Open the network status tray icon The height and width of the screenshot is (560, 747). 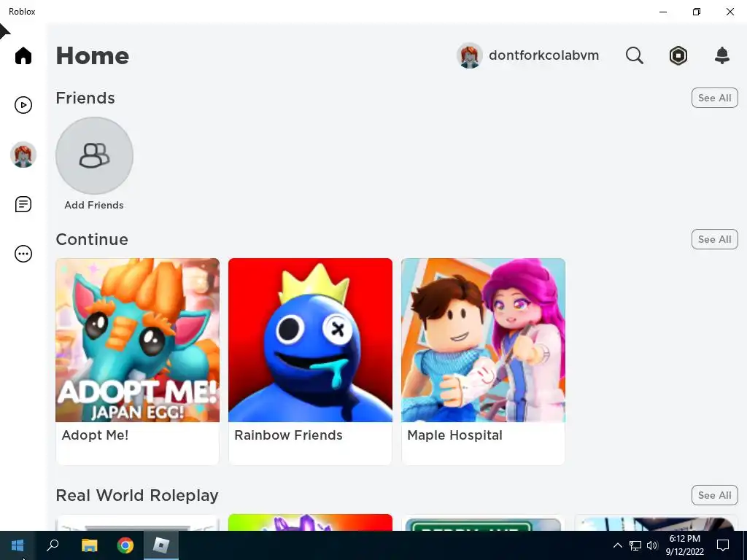(635, 545)
